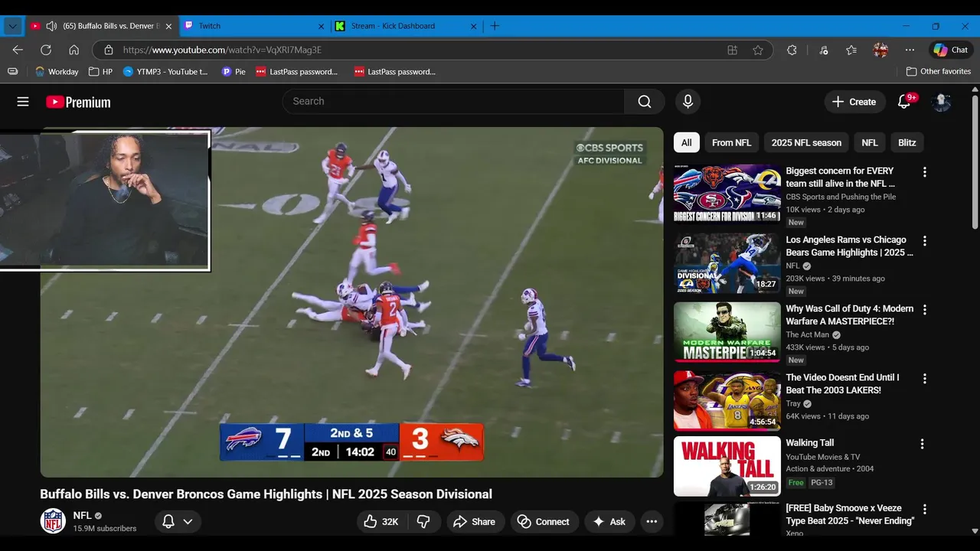The image size is (980, 551).
Task: Open Biggest concern for EVERY team thumbnail
Action: 727,193
